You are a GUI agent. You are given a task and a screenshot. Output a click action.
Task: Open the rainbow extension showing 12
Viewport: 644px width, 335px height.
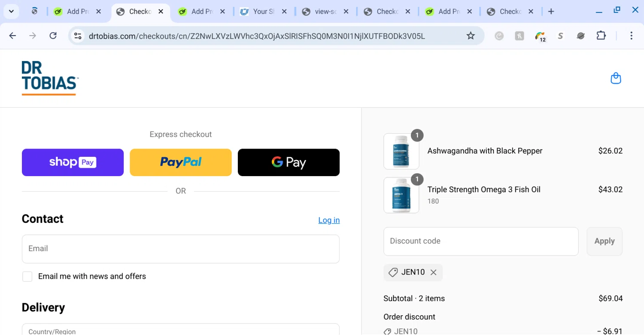[x=540, y=36]
